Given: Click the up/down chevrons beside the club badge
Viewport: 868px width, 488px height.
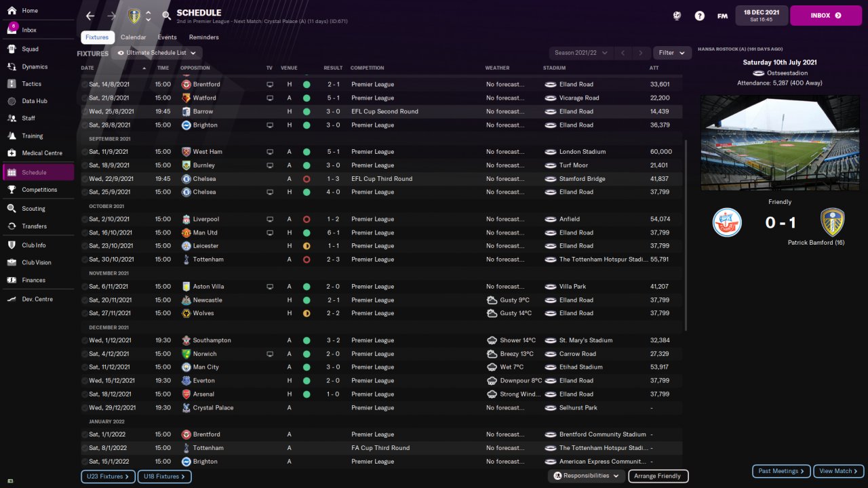Looking at the screenshot, I should (149, 16).
